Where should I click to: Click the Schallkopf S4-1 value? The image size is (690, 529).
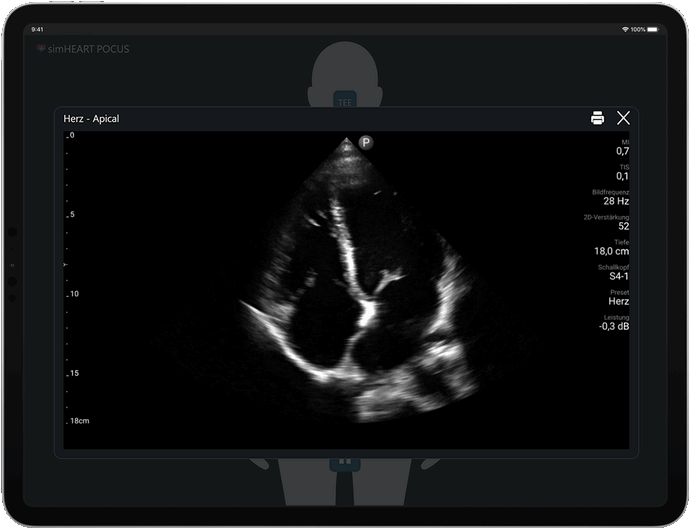pyautogui.click(x=619, y=276)
